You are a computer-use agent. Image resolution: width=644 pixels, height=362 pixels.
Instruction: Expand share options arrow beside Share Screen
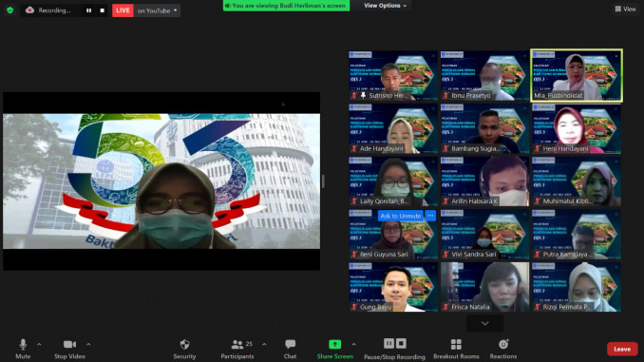[x=353, y=344]
